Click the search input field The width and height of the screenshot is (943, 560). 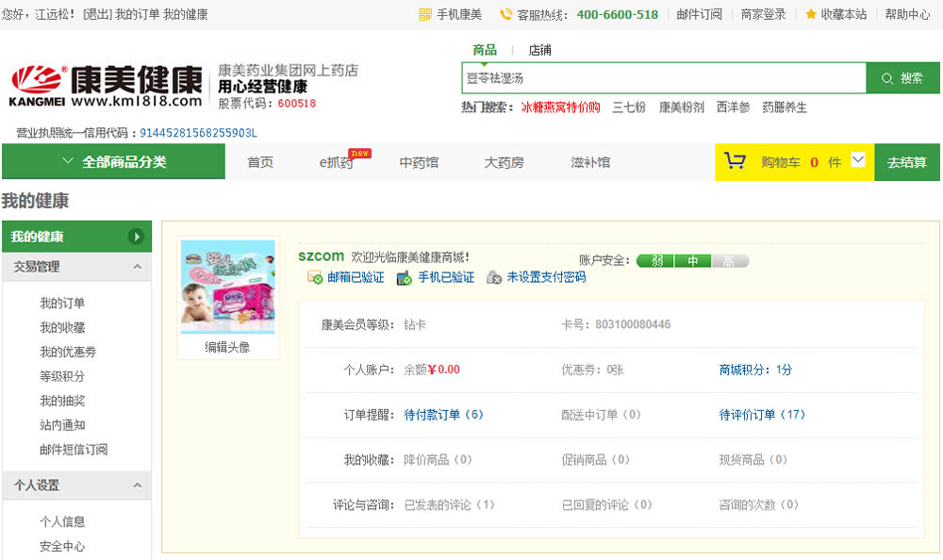[664, 78]
